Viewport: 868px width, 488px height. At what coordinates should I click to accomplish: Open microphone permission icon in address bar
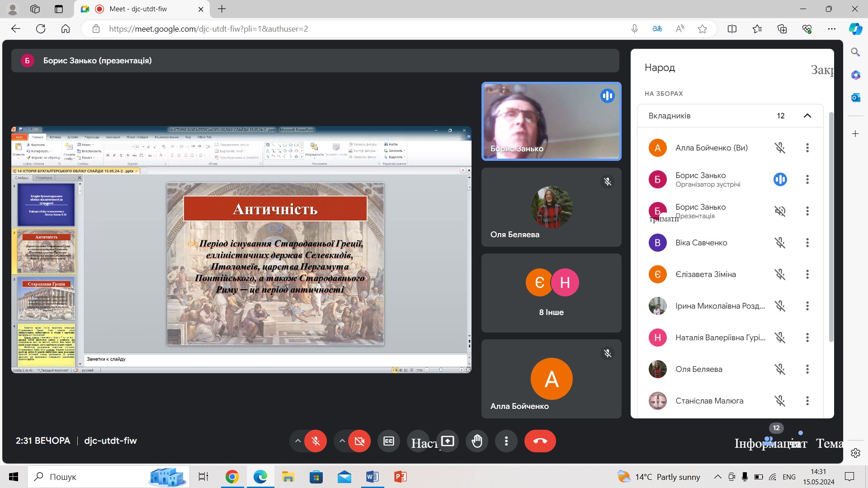coord(635,29)
